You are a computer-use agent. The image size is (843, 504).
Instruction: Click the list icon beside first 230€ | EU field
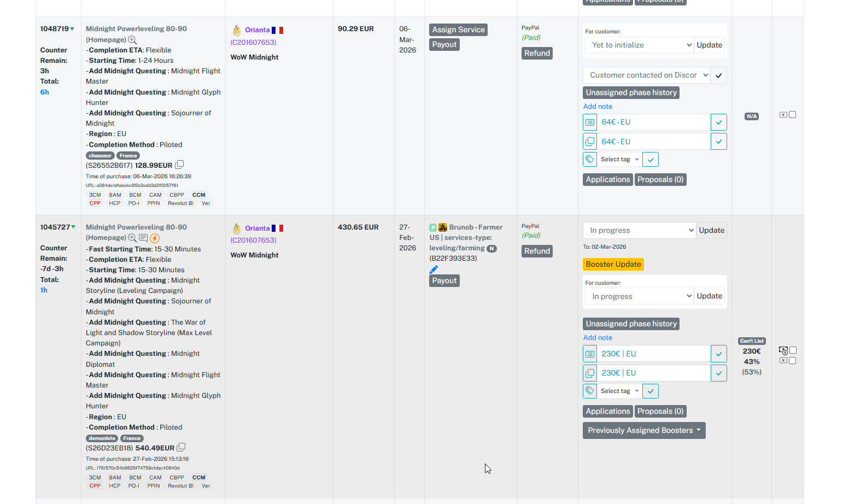click(590, 354)
